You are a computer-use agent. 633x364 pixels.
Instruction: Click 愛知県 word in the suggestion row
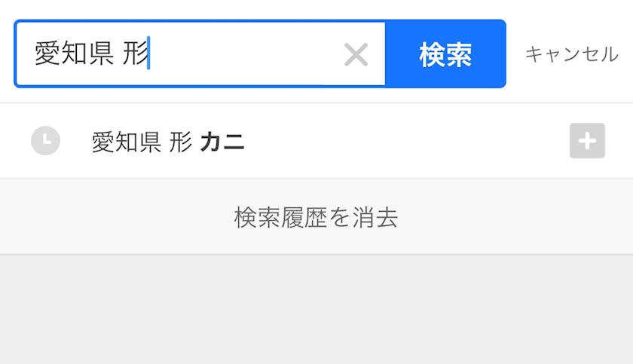coord(127,142)
